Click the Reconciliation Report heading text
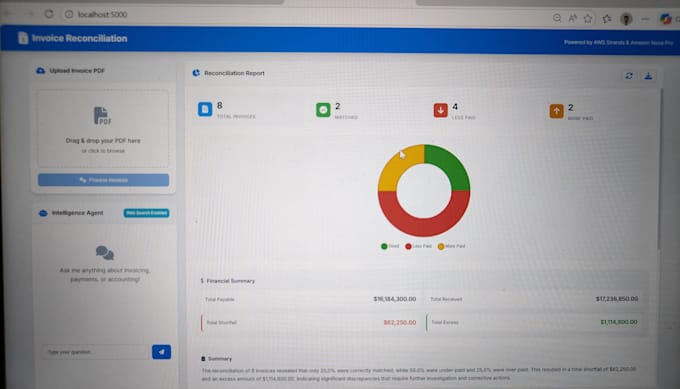This screenshot has height=389, width=680. (x=234, y=73)
